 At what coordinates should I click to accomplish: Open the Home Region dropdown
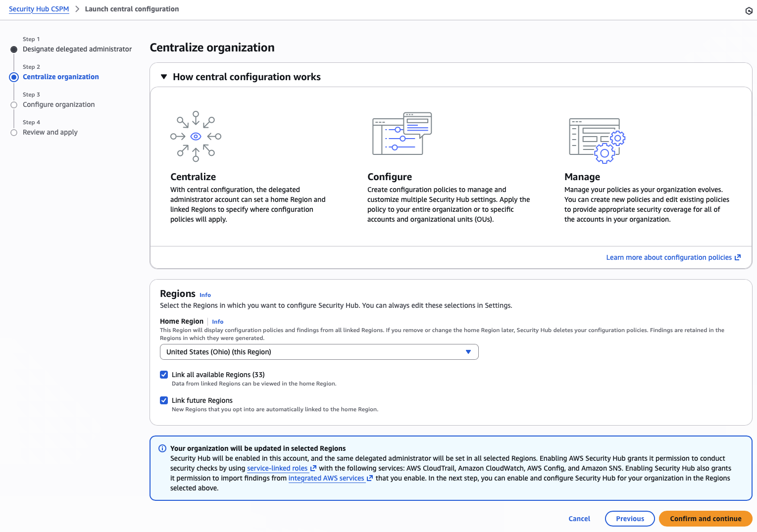pos(319,352)
